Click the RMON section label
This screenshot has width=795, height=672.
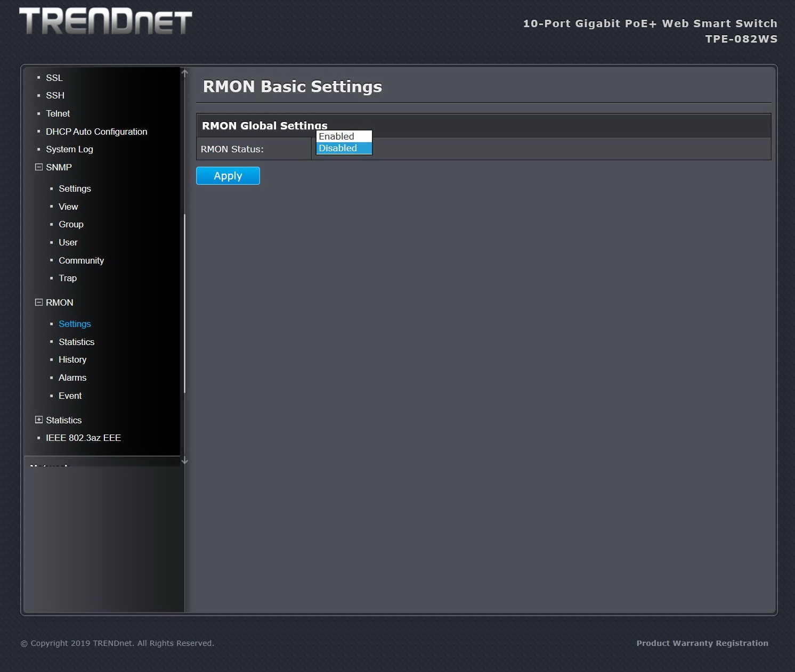pos(59,302)
